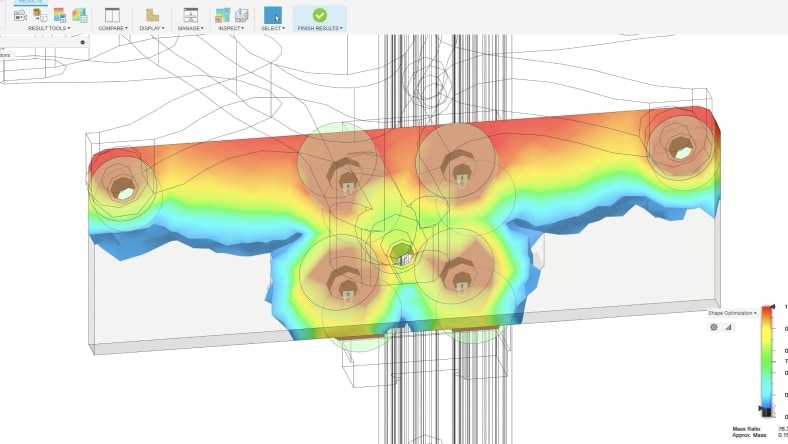Click the green checkmark Finish Results icon
788x444 pixels.
tap(320, 15)
